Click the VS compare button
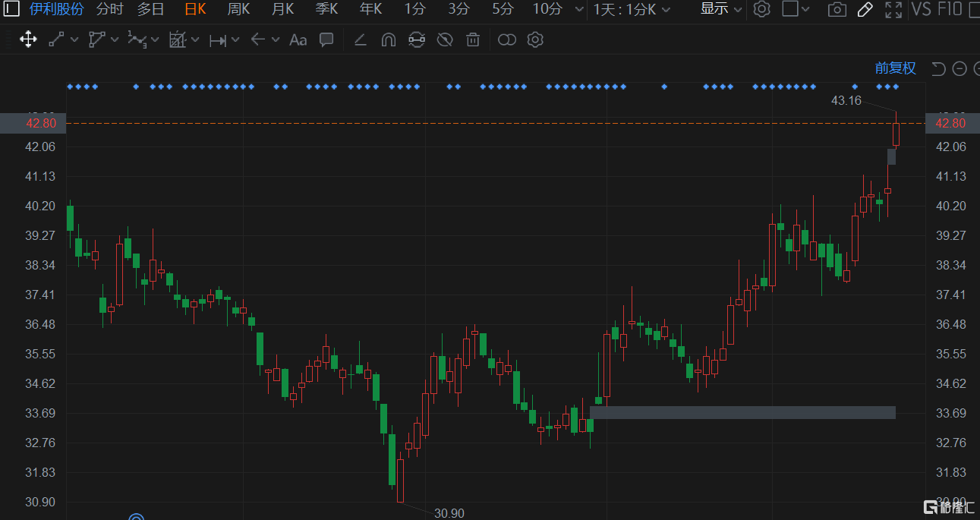The width and height of the screenshot is (980, 520). (921, 9)
